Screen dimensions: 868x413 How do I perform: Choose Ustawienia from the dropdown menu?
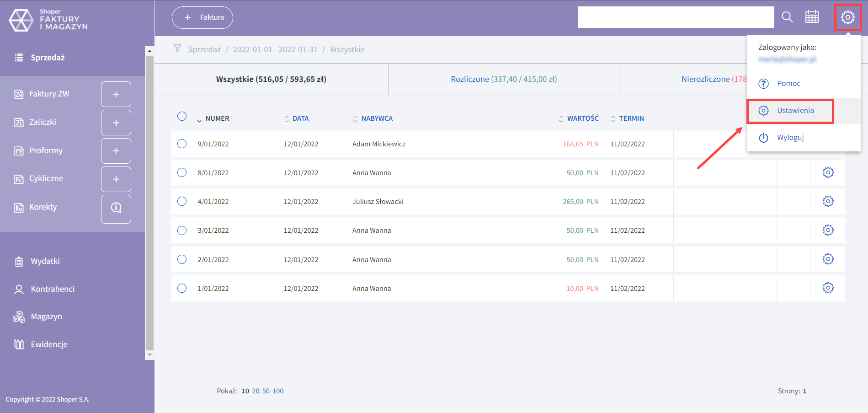[x=795, y=111]
